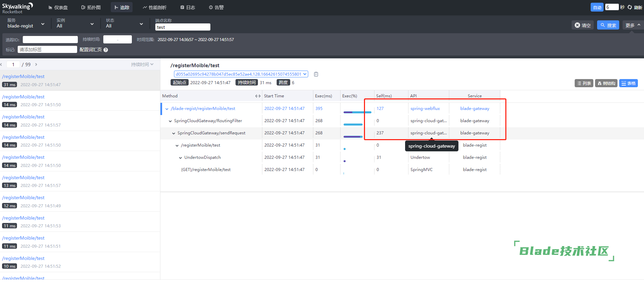The image size is (644, 282).
Task: Edit the auto refresh seconds field
Action: click(x=612, y=7)
